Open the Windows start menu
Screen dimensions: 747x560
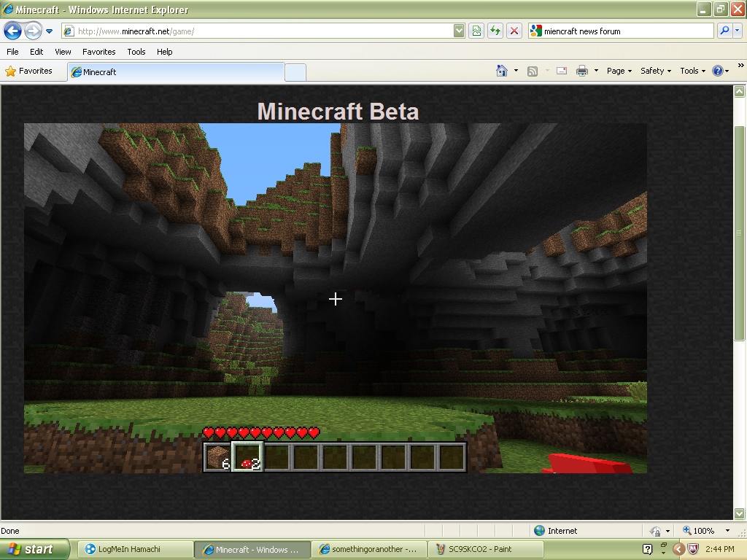(x=35, y=549)
